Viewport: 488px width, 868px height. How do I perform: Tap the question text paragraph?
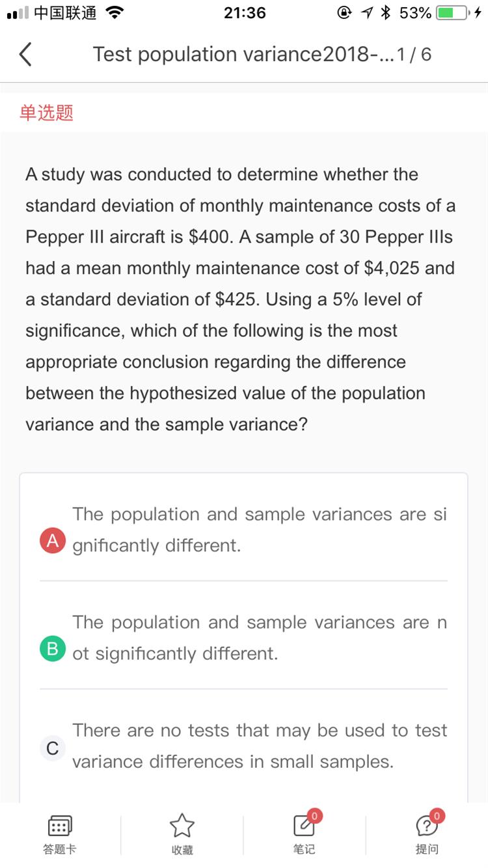[241, 299]
